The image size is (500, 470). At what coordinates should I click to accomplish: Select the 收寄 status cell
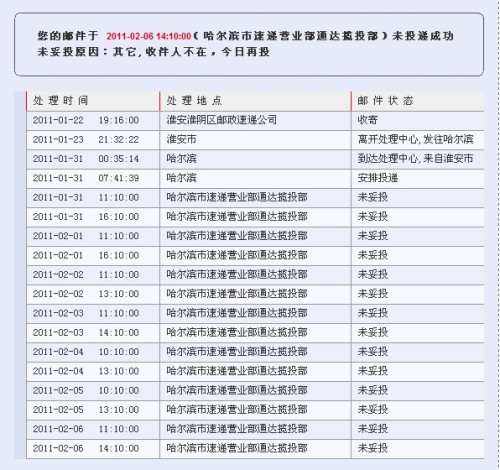pyautogui.click(x=367, y=120)
